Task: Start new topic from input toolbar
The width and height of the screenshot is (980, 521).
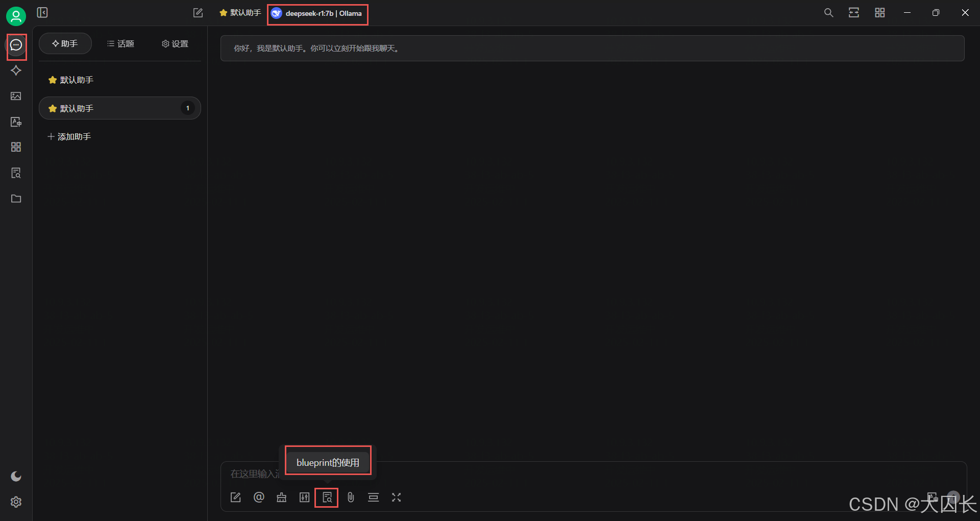Action: pos(235,498)
